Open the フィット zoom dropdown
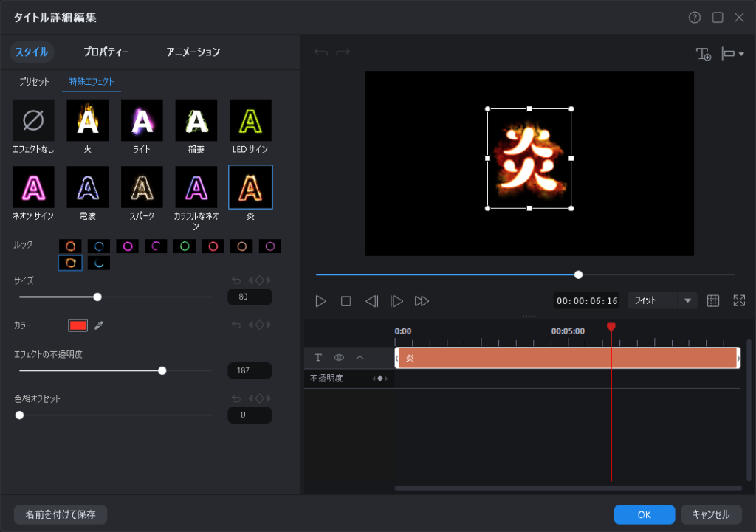The image size is (756, 532). 688,301
